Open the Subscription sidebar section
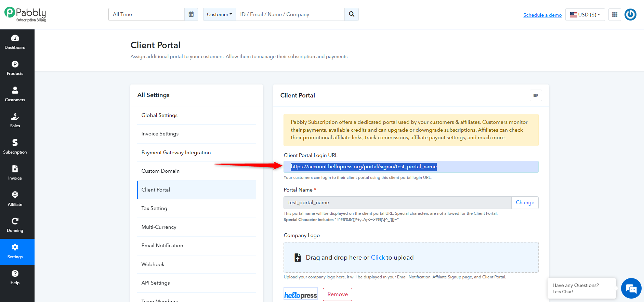Image resolution: width=644 pixels, height=302 pixels. pyautogui.click(x=15, y=147)
